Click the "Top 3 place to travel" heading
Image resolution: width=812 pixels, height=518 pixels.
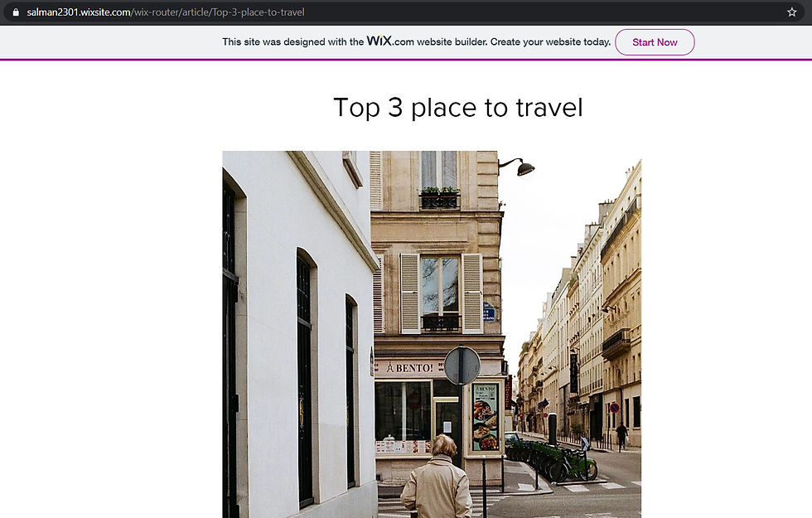click(457, 107)
